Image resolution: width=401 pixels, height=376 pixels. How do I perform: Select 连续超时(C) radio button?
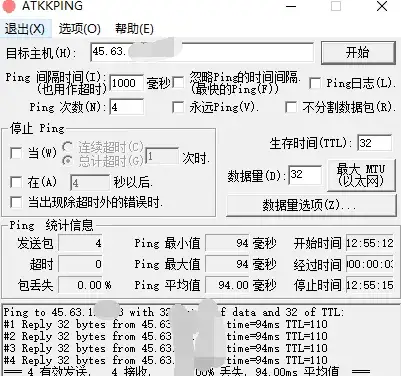pos(67,146)
